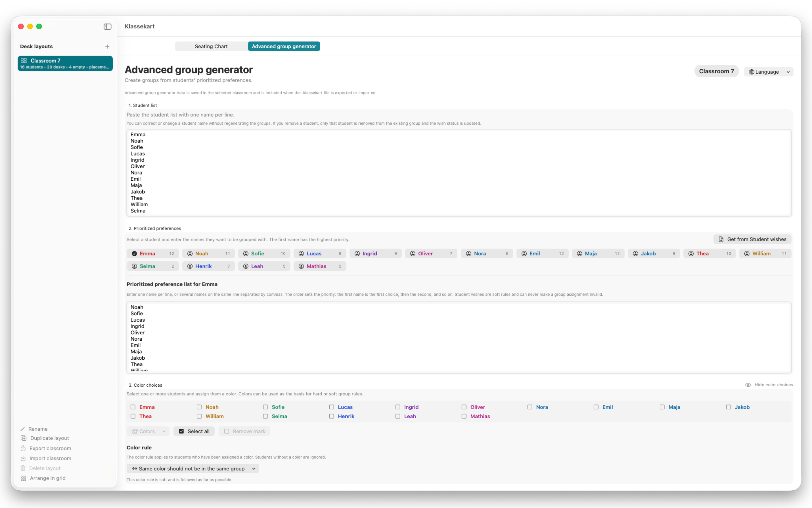The image size is (812, 508).
Task: Click the Classroom 7 badge button
Action: [x=717, y=71]
